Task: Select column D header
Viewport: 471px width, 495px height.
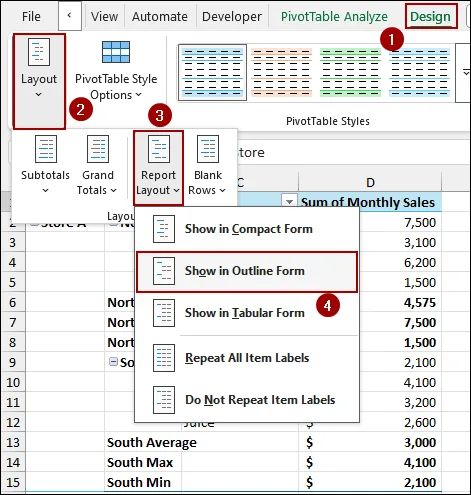Action: (x=370, y=182)
